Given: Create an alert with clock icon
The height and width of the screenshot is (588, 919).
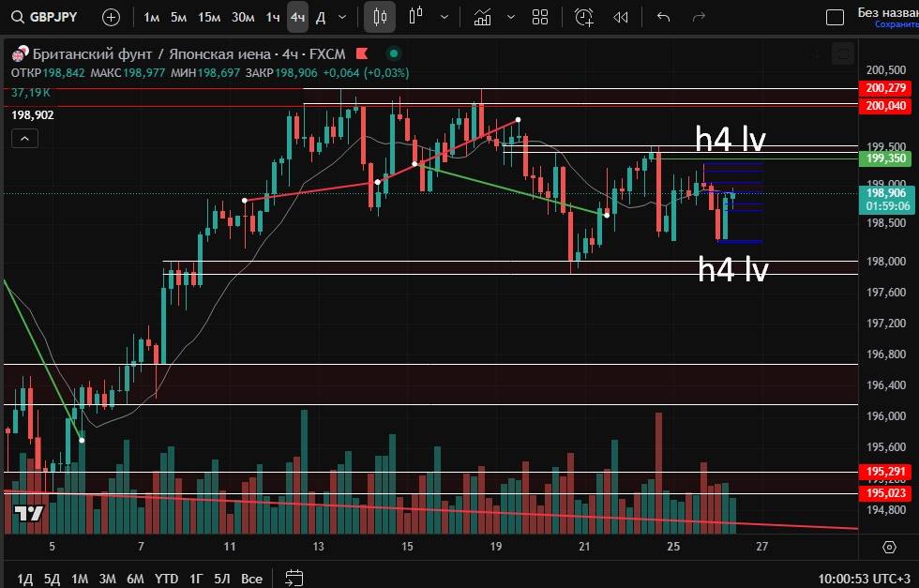Looking at the screenshot, I should tap(584, 17).
